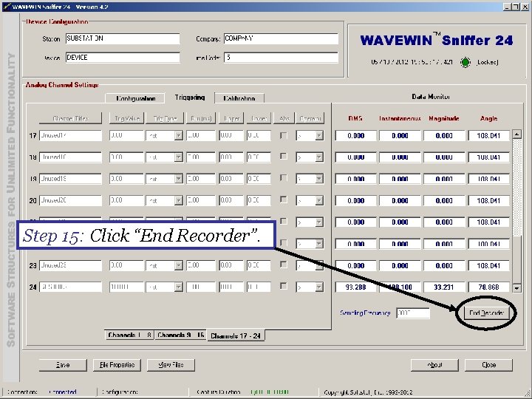Screen dimensions: 532x399
Task: Click the Angle value 108.041 in the channel 17 row
Action: pyautogui.click(x=488, y=136)
